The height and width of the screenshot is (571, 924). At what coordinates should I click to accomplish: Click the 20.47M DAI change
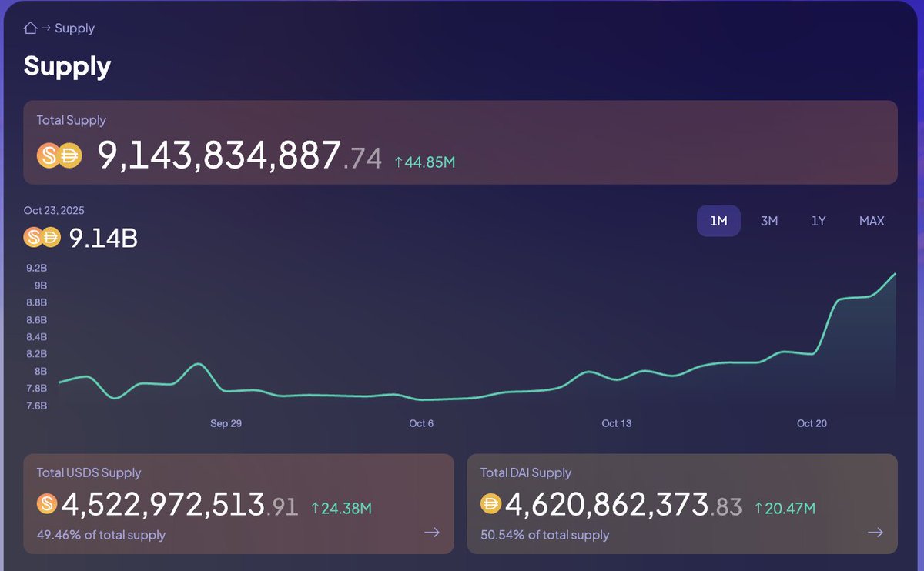[x=785, y=509]
